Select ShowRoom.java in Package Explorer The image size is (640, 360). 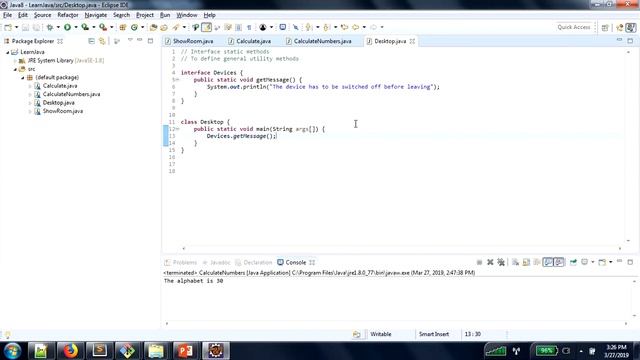click(62, 111)
